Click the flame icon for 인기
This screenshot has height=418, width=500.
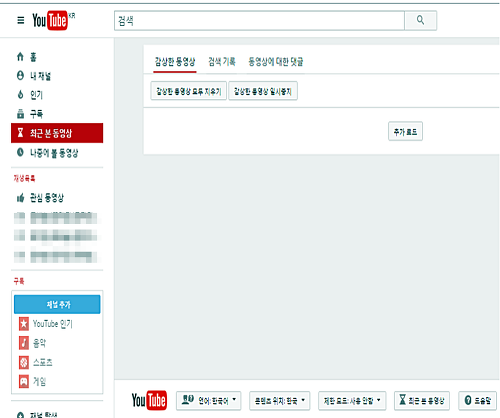tap(20, 95)
